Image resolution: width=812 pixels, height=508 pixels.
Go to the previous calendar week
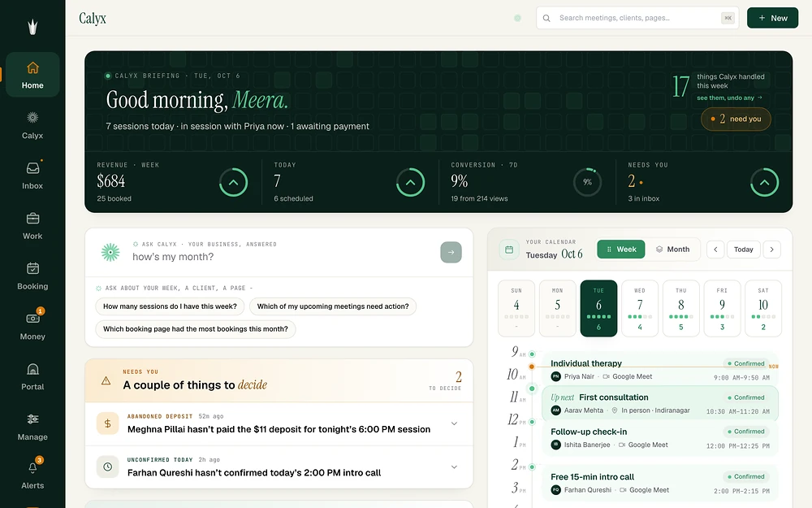point(715,250)
